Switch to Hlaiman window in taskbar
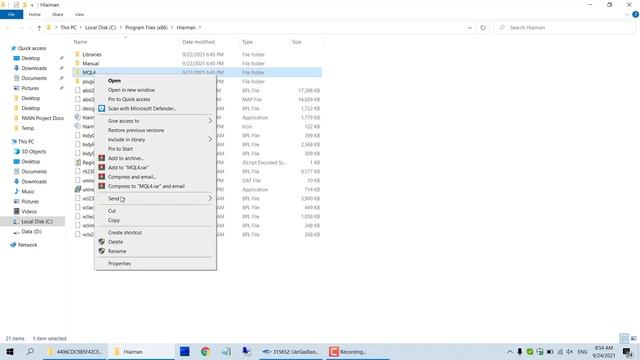 click(x=141, y=351)
